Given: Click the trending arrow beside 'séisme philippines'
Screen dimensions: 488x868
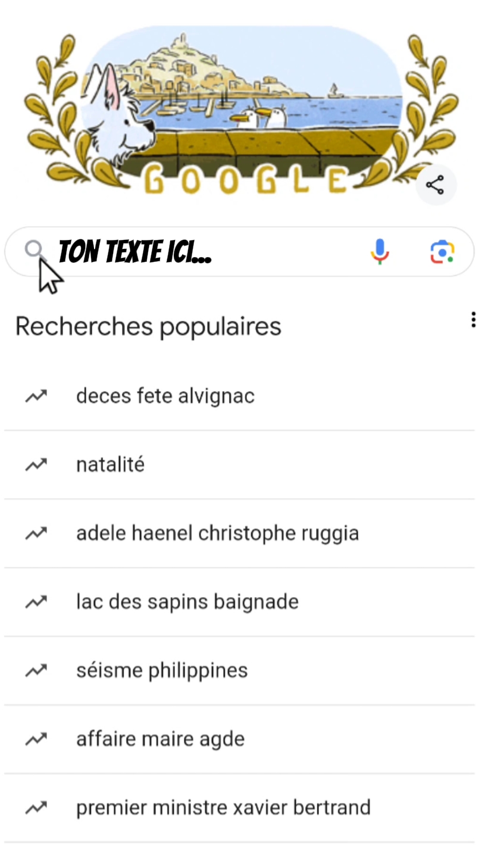Looking at the screenshot, I should tap(36, 670).
